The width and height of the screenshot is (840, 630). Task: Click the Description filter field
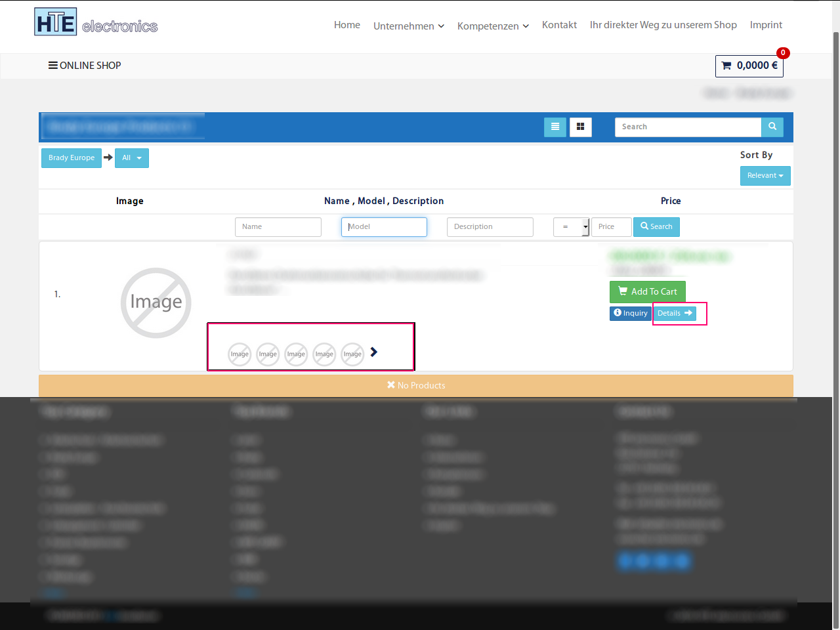(490, 227)
